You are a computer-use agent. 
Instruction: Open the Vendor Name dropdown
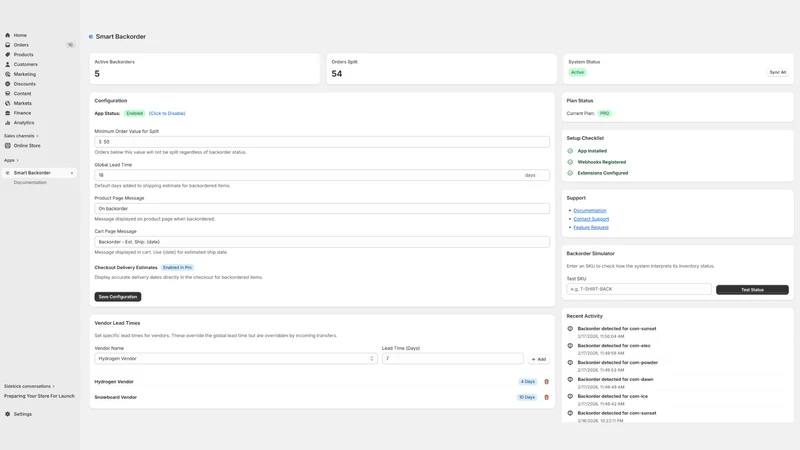pos(236,359)
